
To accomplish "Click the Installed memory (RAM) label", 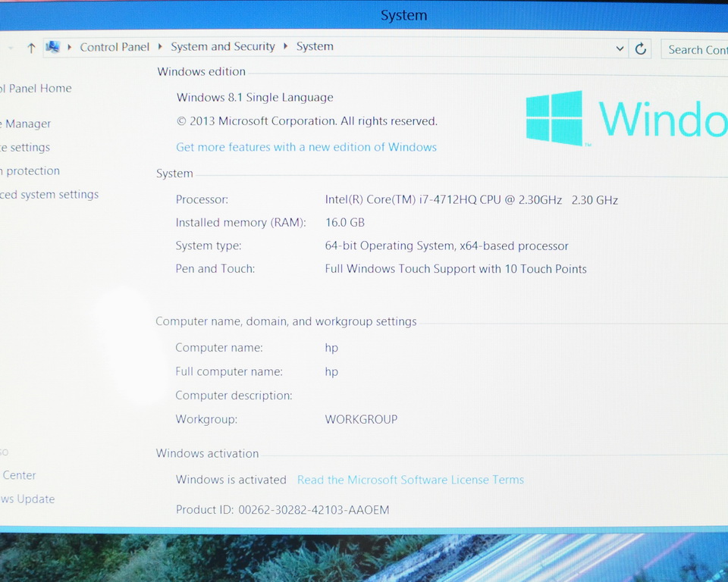I will click(x=240, y=223).
